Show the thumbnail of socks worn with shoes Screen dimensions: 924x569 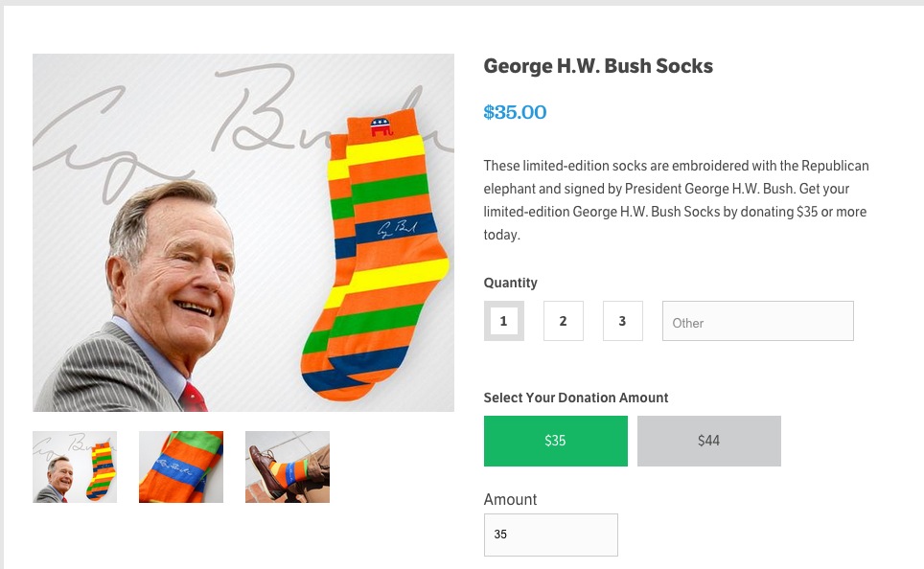coord(288,467)
